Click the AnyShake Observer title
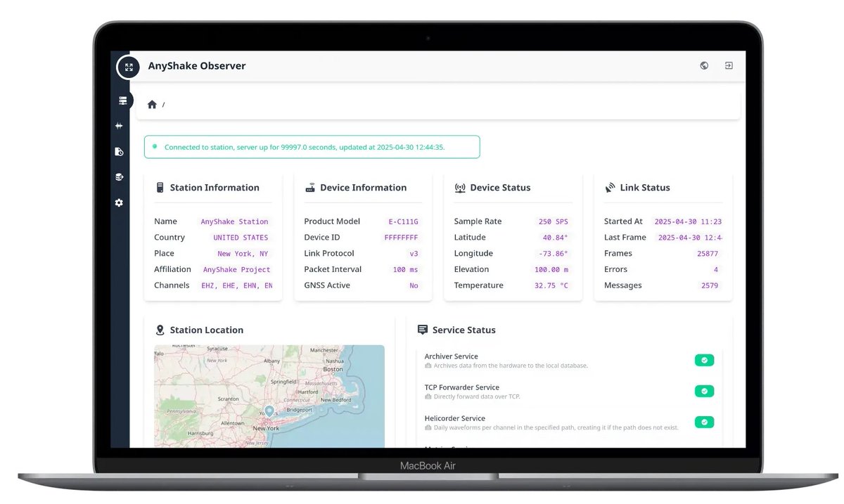The width and height of the screenshot is (844, 504). (197, 66)
